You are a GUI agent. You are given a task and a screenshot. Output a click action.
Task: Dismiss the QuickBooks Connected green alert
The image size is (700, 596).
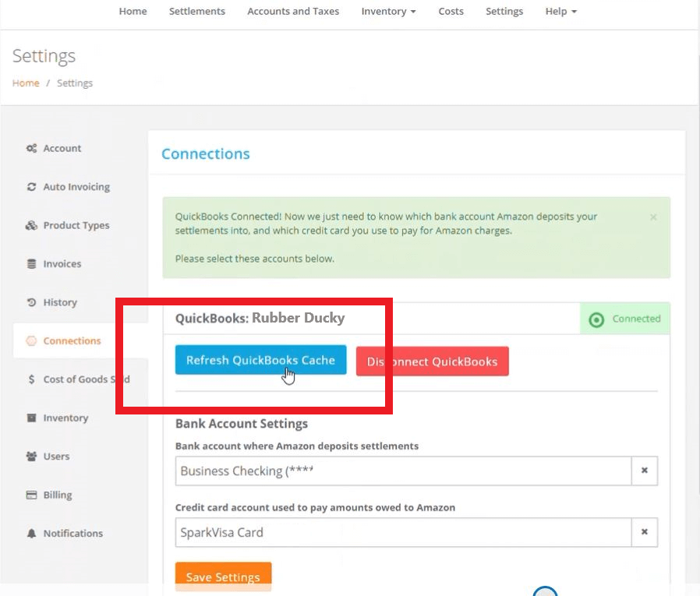pyautogui.click(x=653, y=217)
